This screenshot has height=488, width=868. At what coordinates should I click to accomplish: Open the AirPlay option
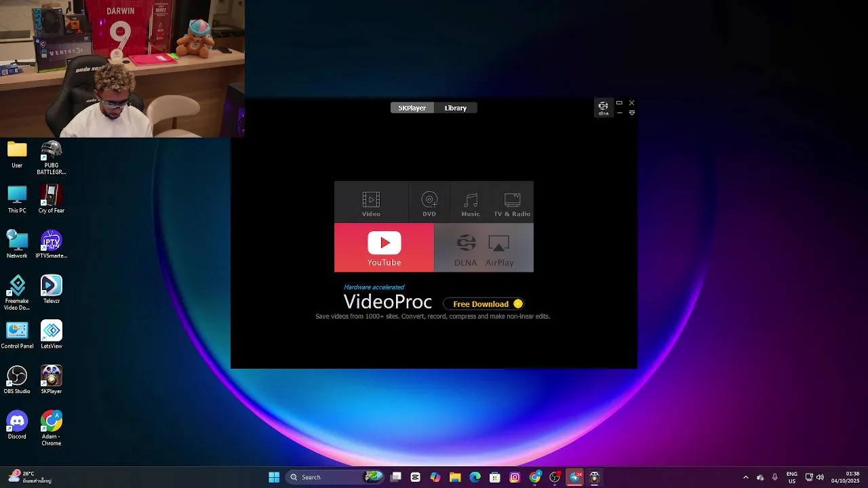(x=499, y=249)
